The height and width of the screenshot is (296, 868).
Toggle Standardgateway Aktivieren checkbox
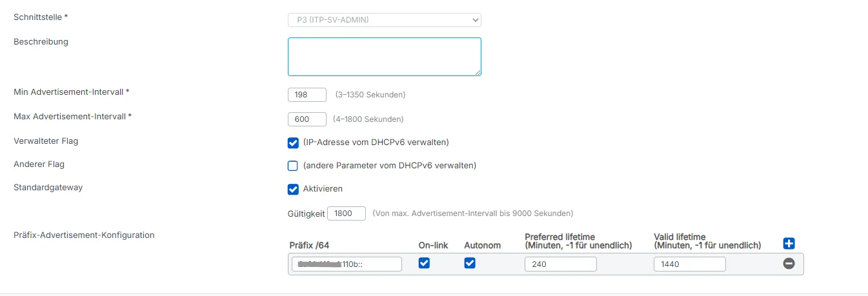tap(293, 189)
